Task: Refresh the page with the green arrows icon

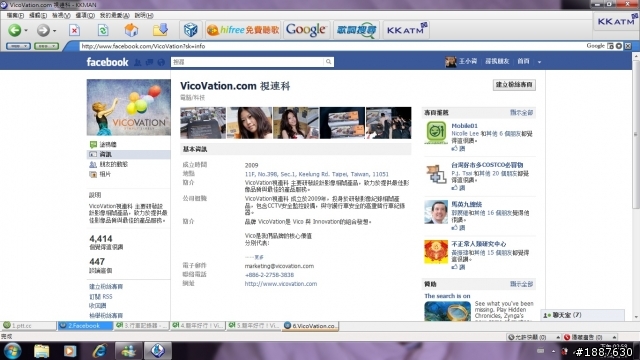Action: pyautogui.click(x=103, y=30)
